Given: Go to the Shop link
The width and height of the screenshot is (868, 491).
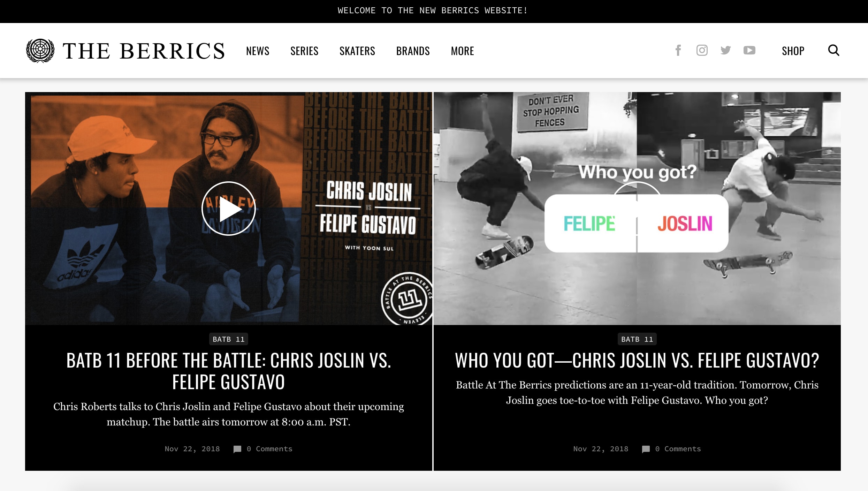Looking at the screenshot, I should coord(793,51).
